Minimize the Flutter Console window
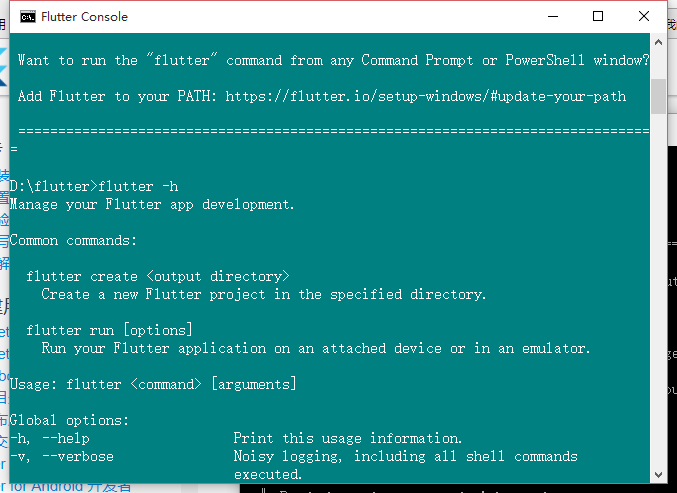Screen dimensions: 677x493 pyautogui.click(x=553, y=16)
